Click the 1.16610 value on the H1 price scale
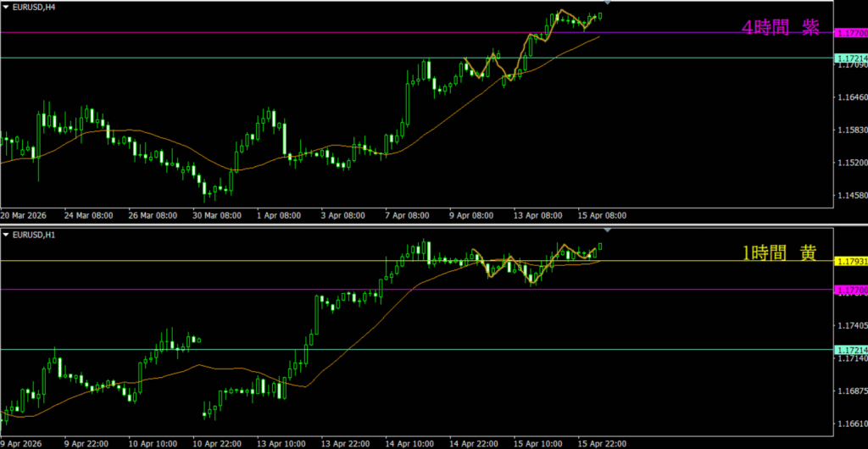The width and height of the screenshot is (868, 449). click(850, 423)
